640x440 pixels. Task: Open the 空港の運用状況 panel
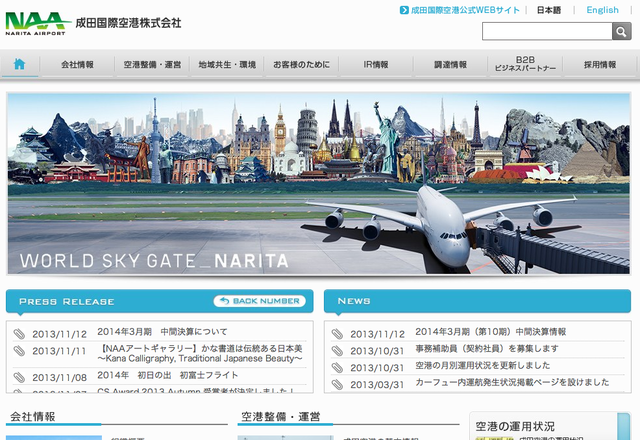(550, 426)
